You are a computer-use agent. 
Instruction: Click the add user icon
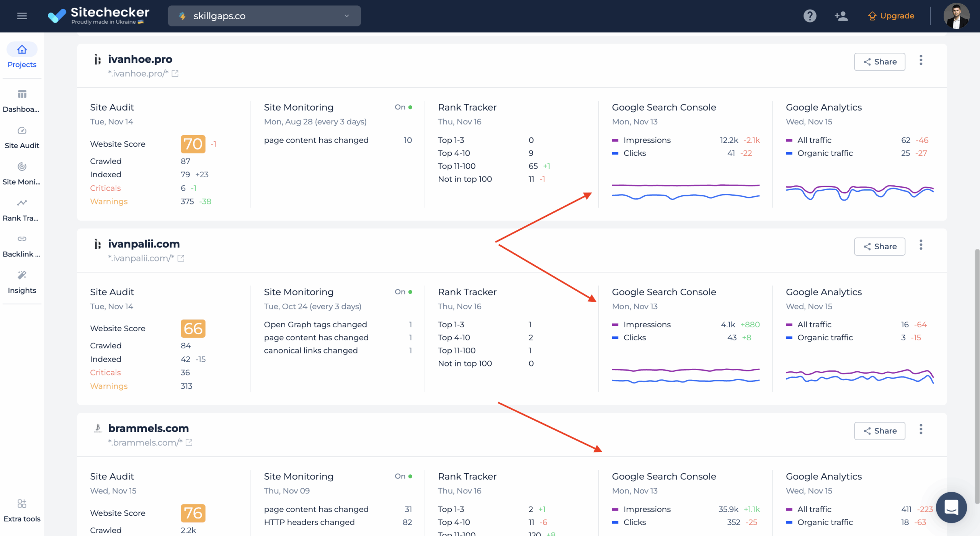click(841, 16)
